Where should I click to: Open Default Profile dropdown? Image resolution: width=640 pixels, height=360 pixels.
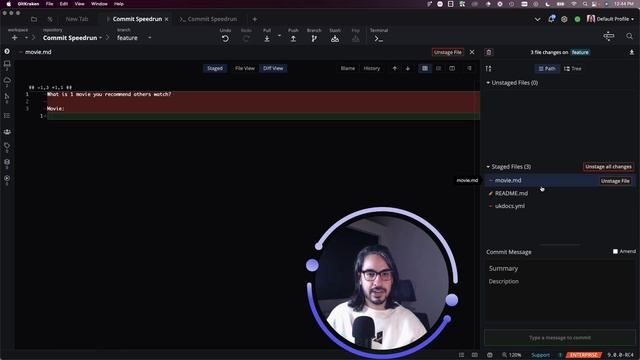610,19
